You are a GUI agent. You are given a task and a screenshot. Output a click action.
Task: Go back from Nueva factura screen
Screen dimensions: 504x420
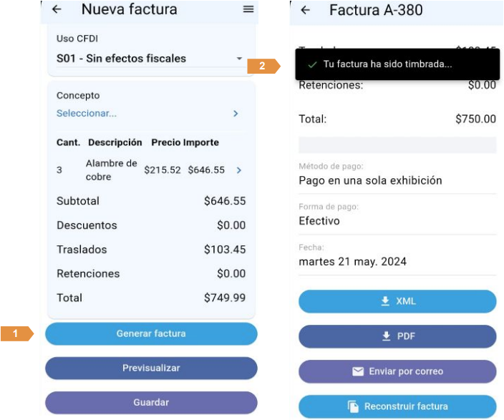click(57, 9)
